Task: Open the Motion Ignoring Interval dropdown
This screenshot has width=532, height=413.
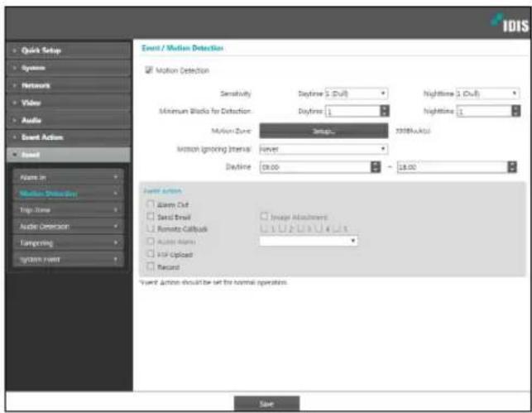Action: 324,149
